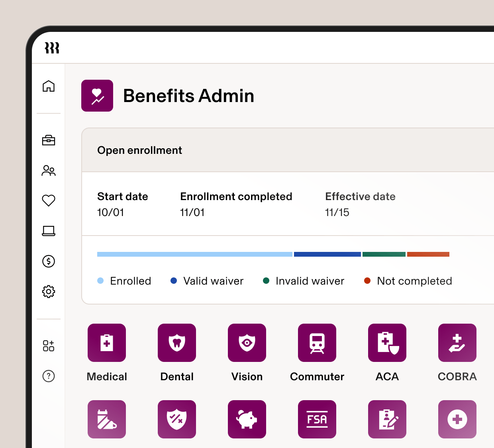Open COBRA administration
The image size is (494, 448).
(457, 343)
